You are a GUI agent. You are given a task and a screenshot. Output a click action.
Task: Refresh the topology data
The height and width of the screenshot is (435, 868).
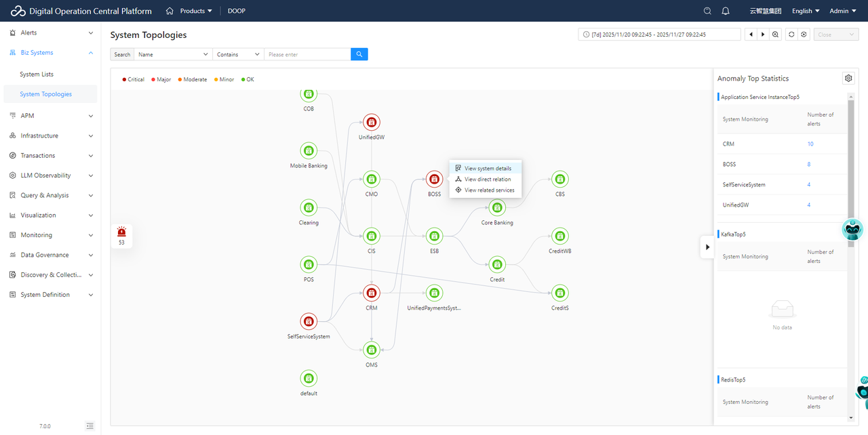791,35
